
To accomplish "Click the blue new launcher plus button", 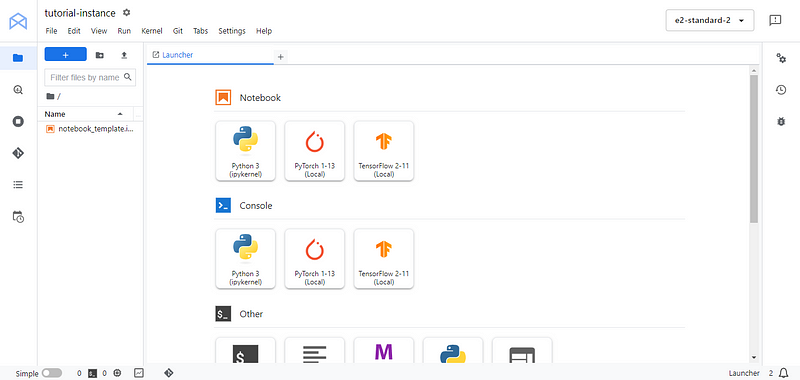I will [x=66, y=55].
